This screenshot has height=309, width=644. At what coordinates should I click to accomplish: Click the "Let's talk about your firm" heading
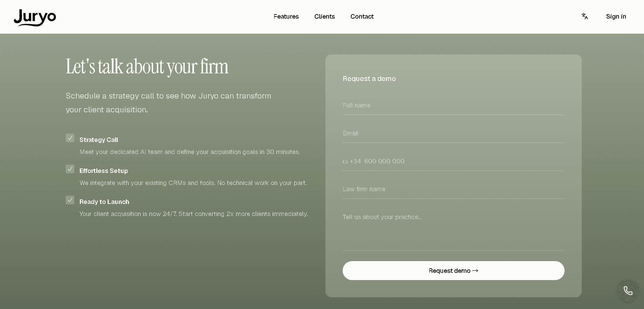[x=147, y=67]
